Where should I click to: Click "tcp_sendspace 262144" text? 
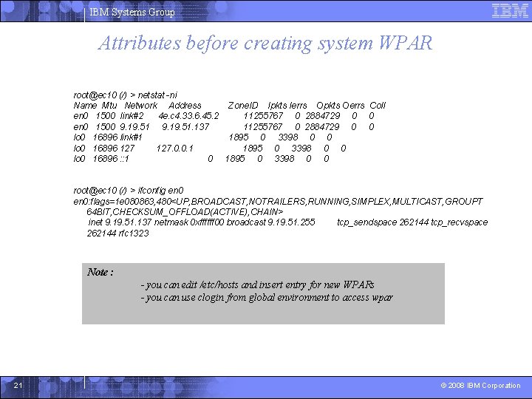tap(383, 222)
